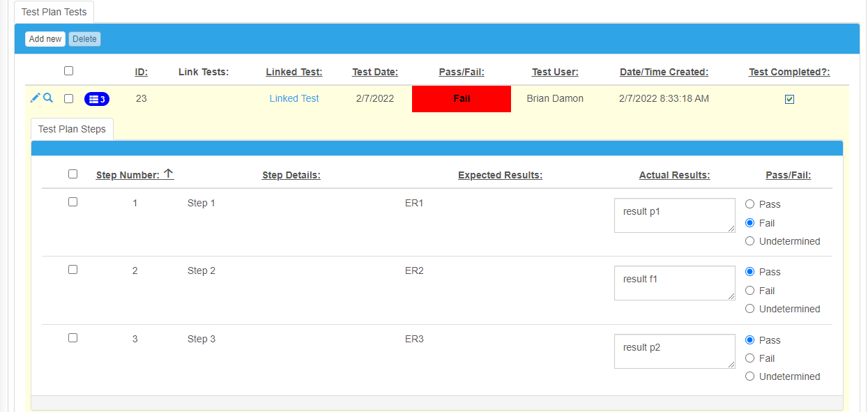Check the select-all tests checkbox
868x412 pixels.
pyautogui.click(x=68, y=70)
